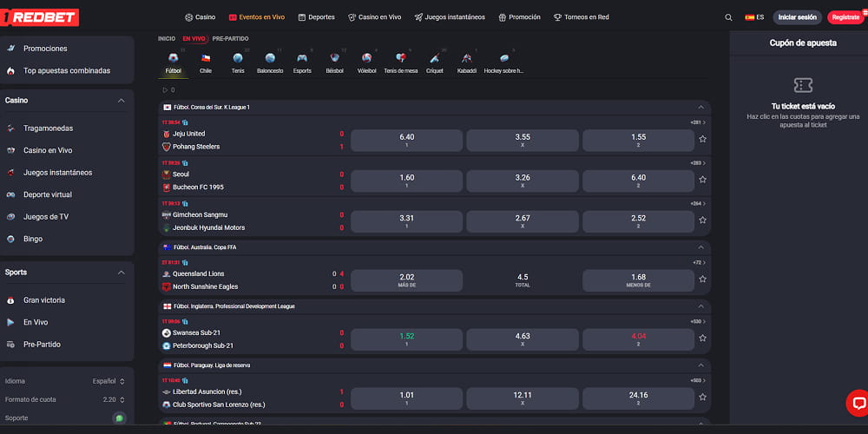Favorite the Jeju United vs Pohang match
The height and width of the screenshot is (434, 868).
(x=702, y=139)
